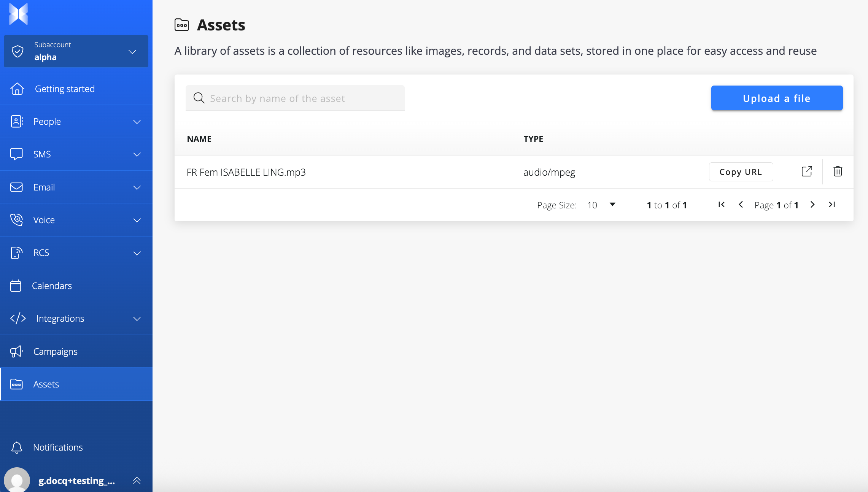Go to last page of assets
Screen dimensions: 868x492
[832, 205]
